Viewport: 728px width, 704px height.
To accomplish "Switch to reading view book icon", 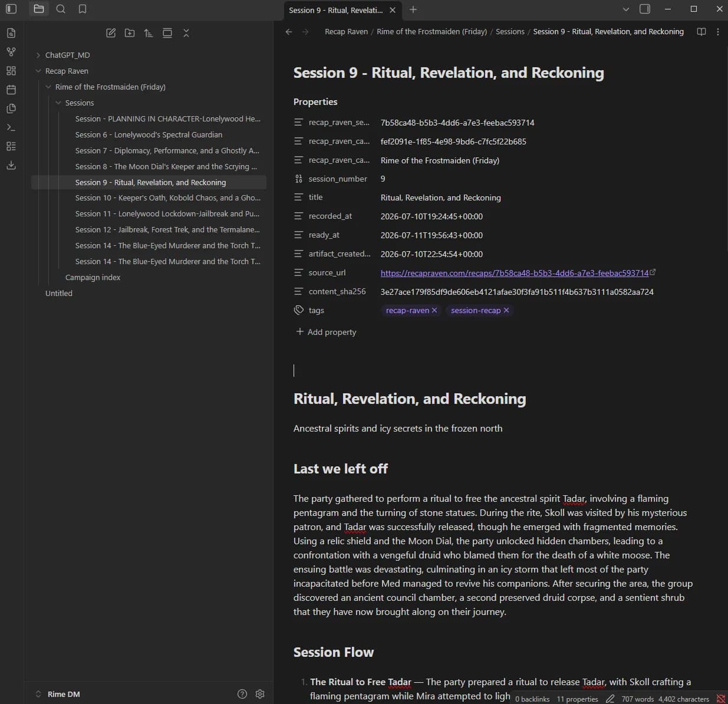I will pos(701,32).
